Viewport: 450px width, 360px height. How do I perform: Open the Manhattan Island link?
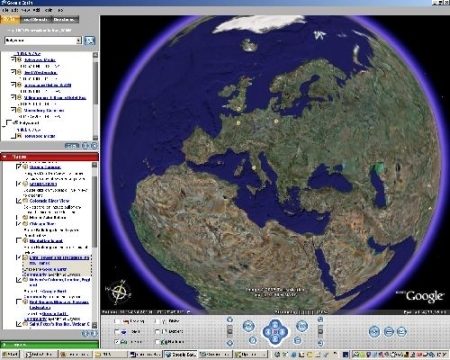coord(46,240)
